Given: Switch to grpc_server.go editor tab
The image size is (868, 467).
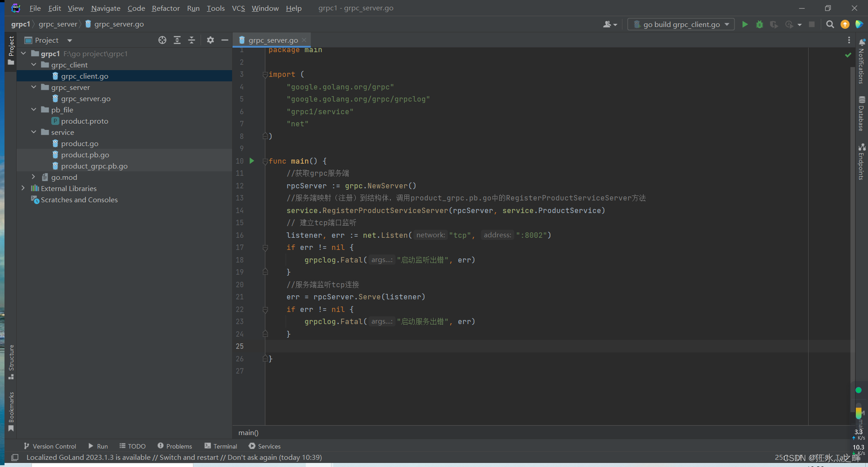Looking at the screenshot, I should click(273, 40).
